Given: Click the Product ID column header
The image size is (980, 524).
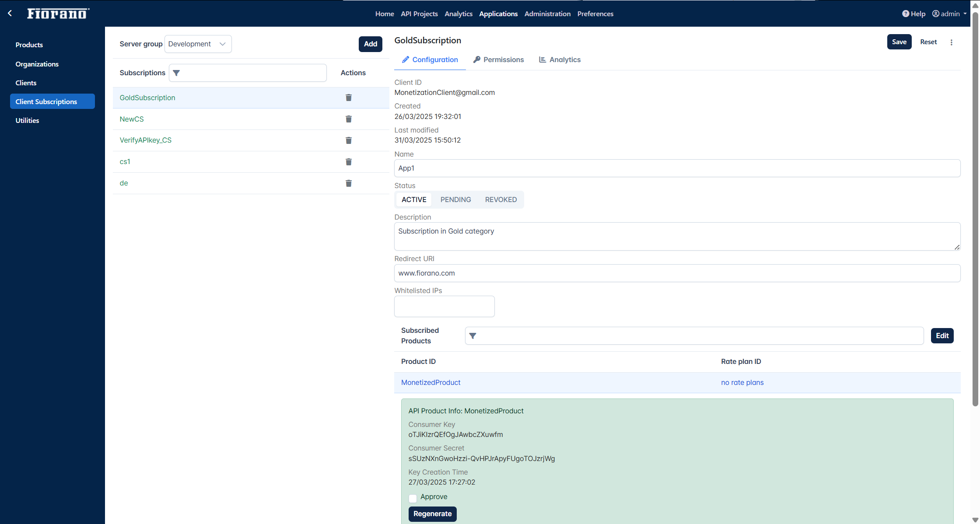Looking at the screenshot, I should [x=418, y=362].
